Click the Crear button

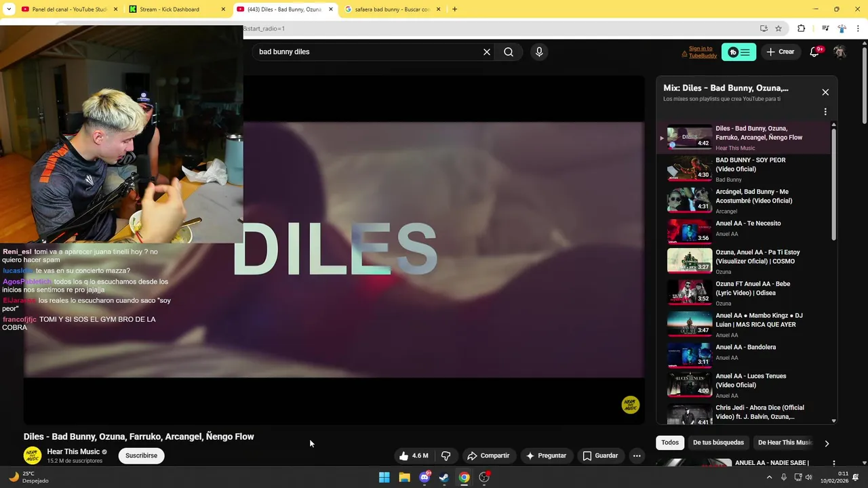(780, 52)
